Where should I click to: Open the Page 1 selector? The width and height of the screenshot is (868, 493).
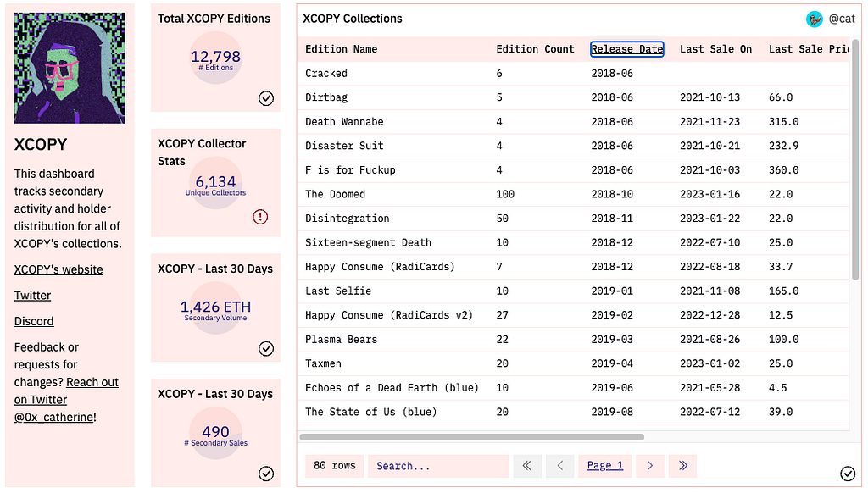coord(604,465)
